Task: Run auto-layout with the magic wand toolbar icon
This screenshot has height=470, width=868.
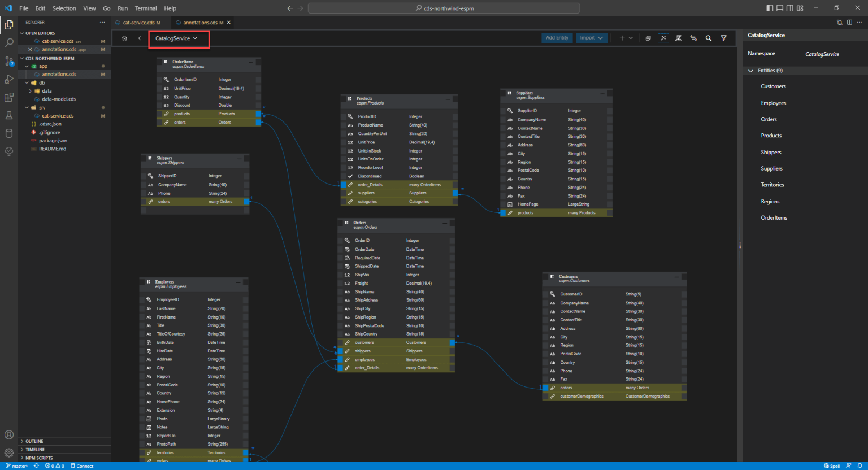Action: click(663, 37)
